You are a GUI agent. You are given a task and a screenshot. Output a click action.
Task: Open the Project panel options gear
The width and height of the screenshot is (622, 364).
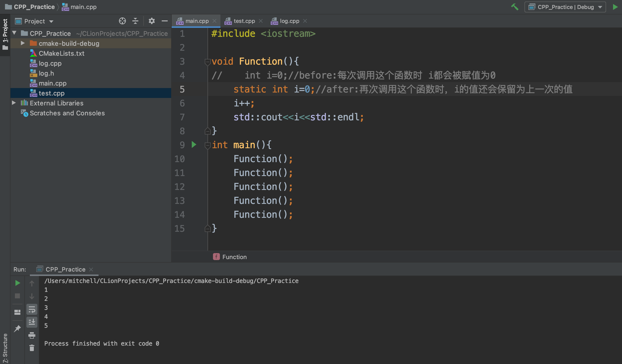pyautogui.click(x=152, y=21)
